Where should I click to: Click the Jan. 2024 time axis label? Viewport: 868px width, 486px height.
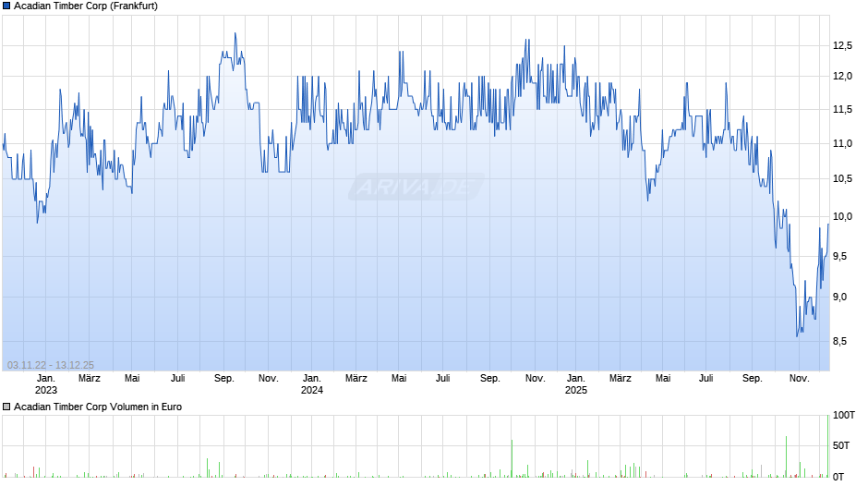click(x=312, y=384)
